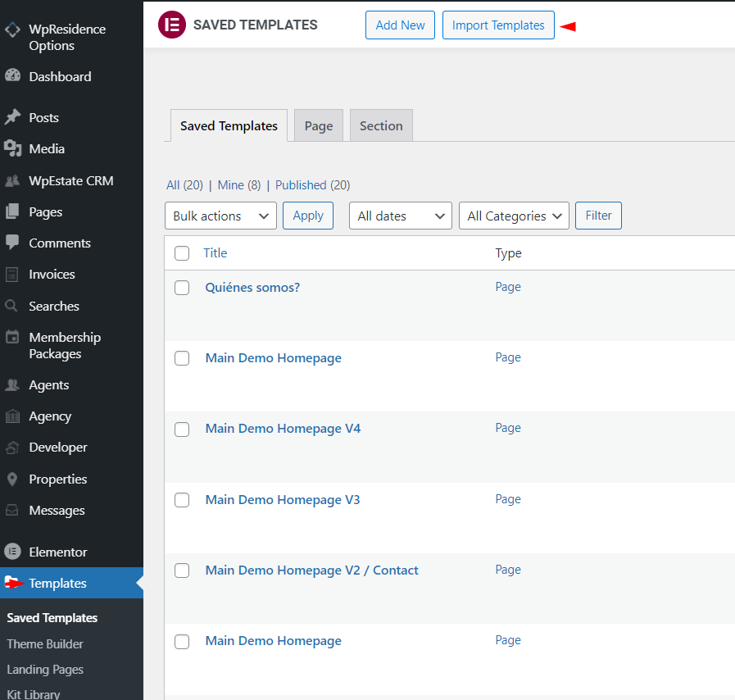Click the Elementor circle icon in sidebar
Image resolution: width=735 pixels, height=700 pixels.
click(x=12, y=552)
